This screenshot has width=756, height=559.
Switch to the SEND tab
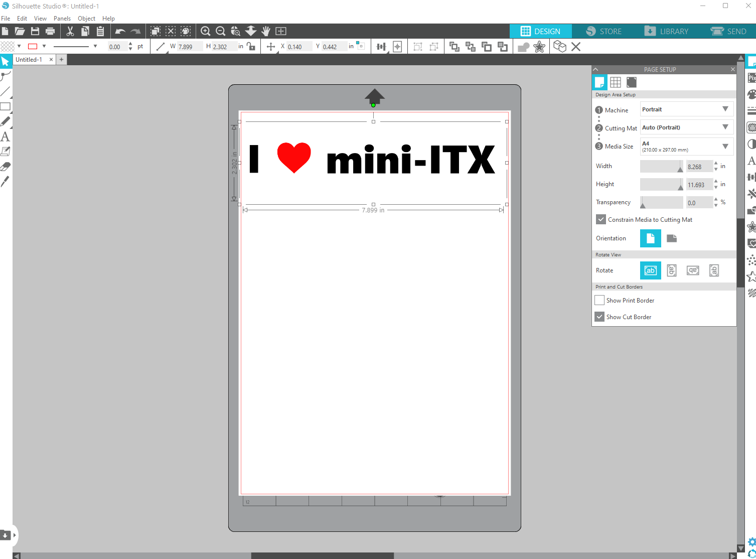728,31
